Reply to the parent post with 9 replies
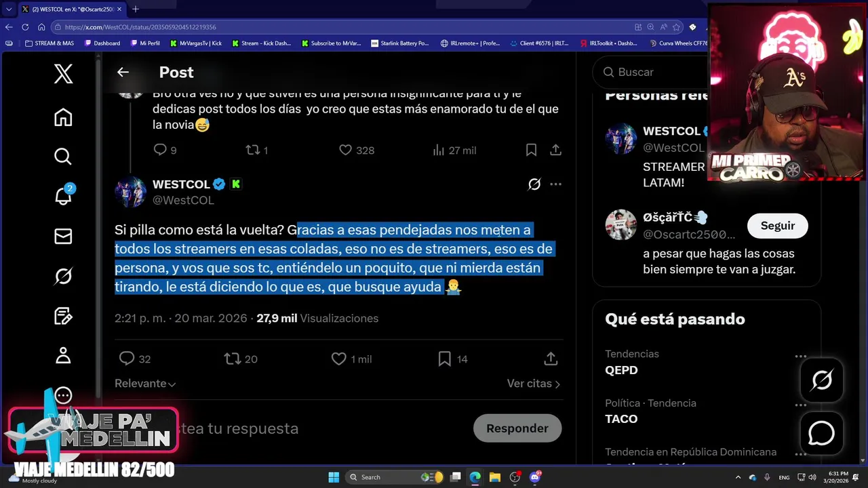868x488 pixels. click(x=165, y=150)
